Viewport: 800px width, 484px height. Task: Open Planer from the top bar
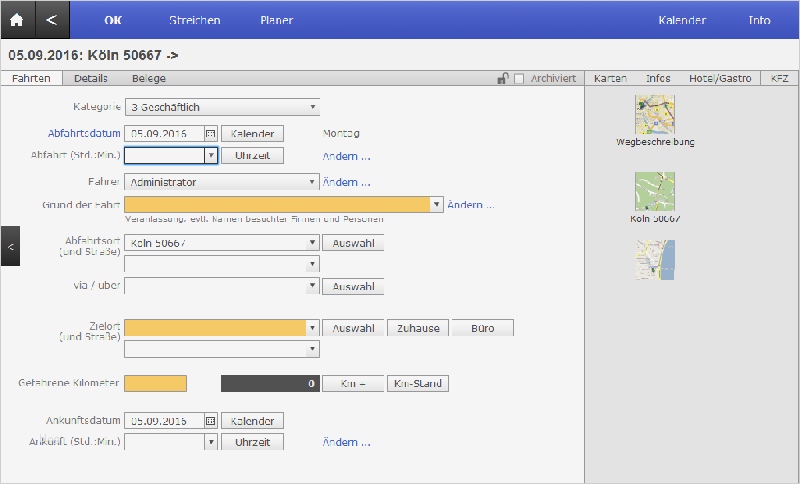277,20
